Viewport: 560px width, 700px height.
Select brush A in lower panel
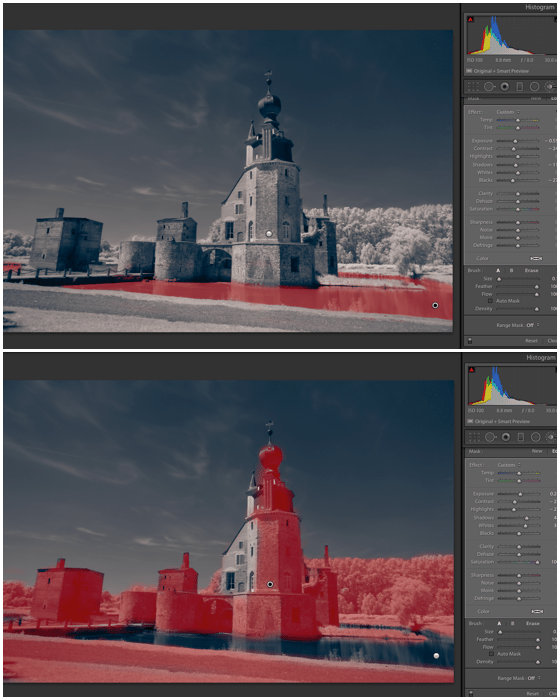(499, 623)
